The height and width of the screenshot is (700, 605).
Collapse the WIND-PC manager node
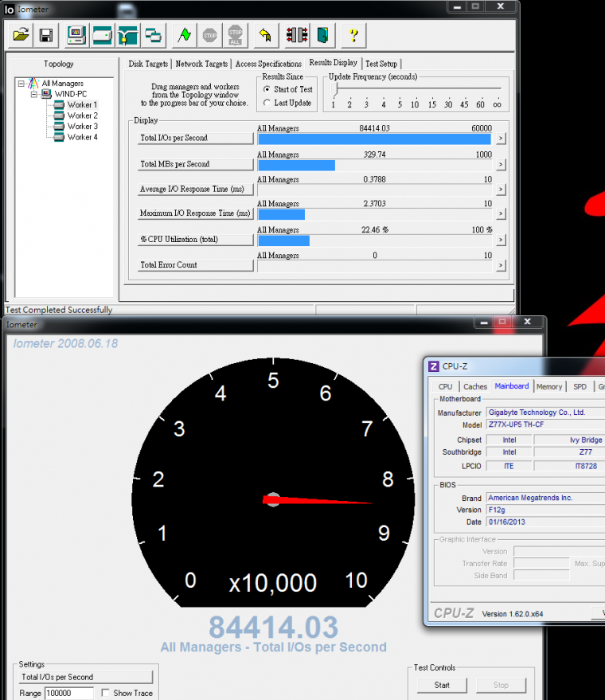35,94
